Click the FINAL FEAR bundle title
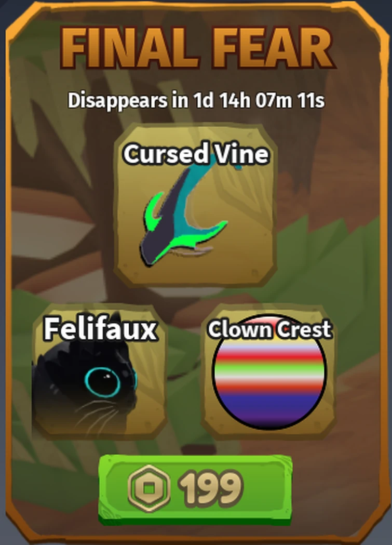Screen dimensions: 392x545 pos(197,48)
